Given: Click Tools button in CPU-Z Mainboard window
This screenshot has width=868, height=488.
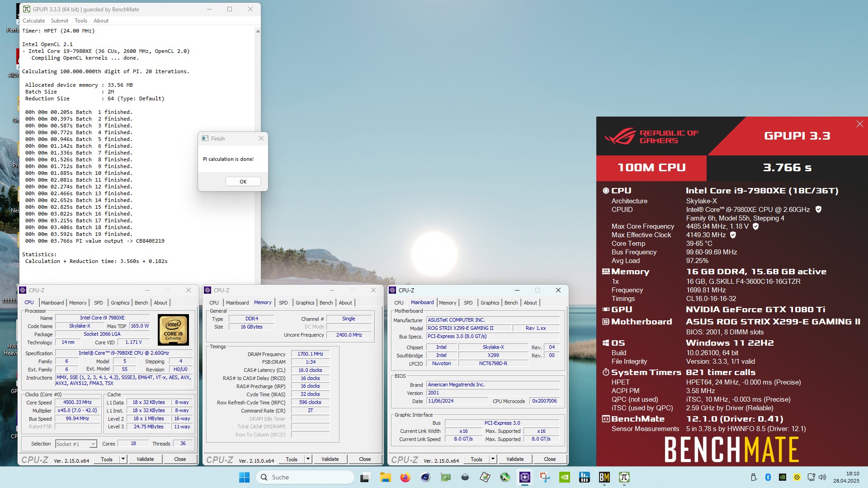Looking at the screenshot, I should pyautogui.click(x=476, y=459).
